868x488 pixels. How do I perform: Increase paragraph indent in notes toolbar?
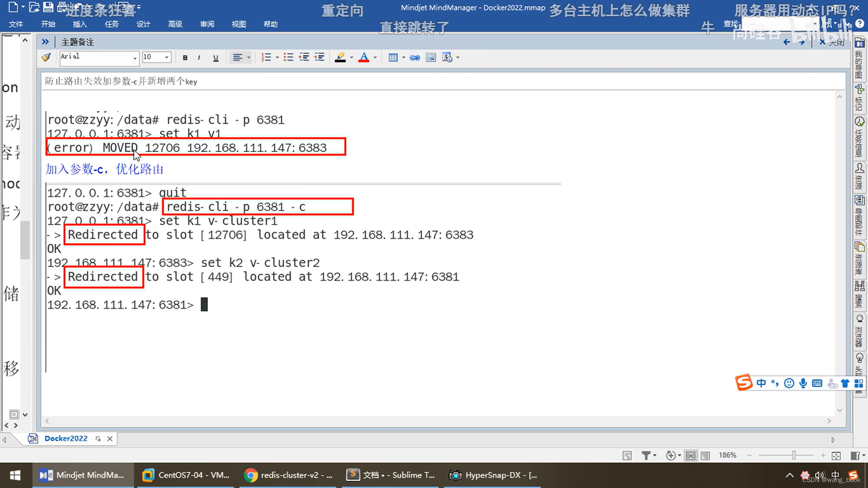(x=319, y=57)
